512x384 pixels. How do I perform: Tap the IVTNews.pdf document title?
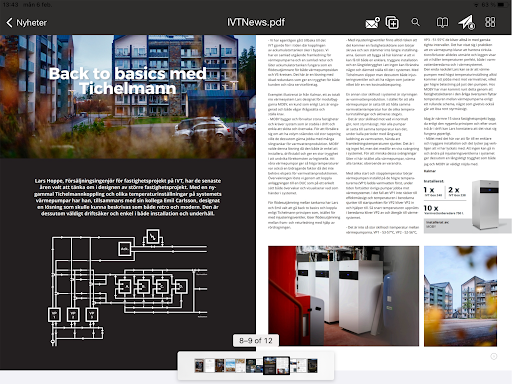[x=256, y=22]
